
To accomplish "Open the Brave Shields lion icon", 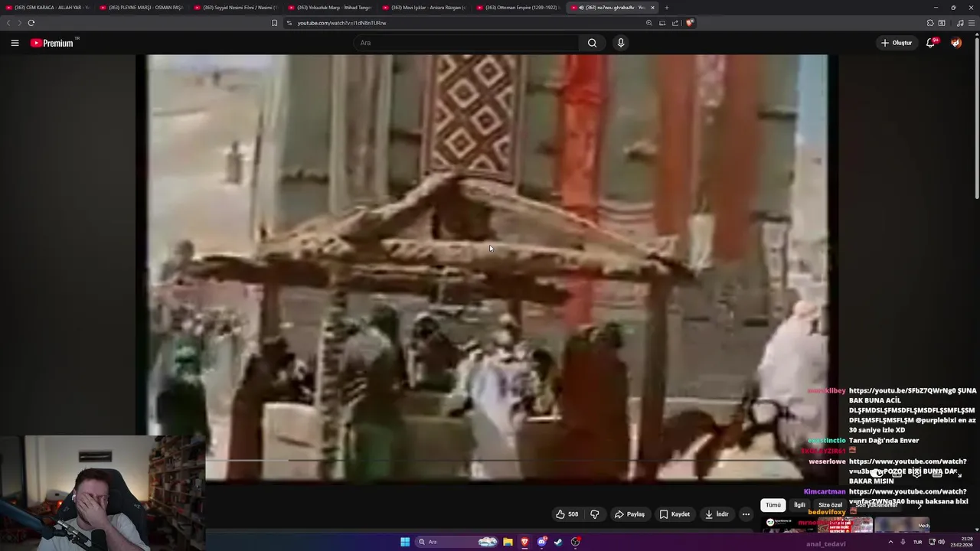I will [x=689, y=23].
